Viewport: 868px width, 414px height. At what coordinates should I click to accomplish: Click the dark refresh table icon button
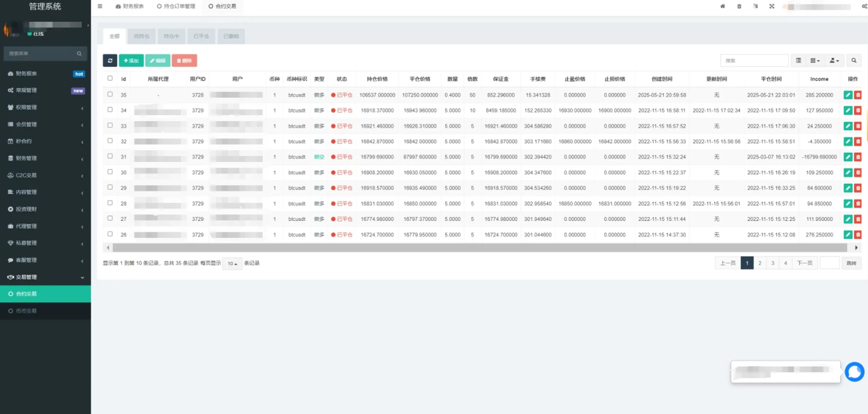pyautogui.click(x=110, y=61)
